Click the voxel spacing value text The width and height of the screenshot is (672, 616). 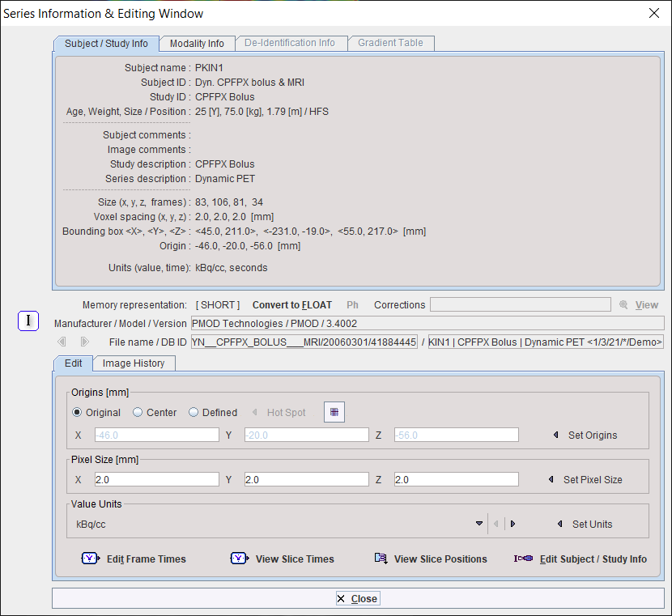click(x=235, y=217)
